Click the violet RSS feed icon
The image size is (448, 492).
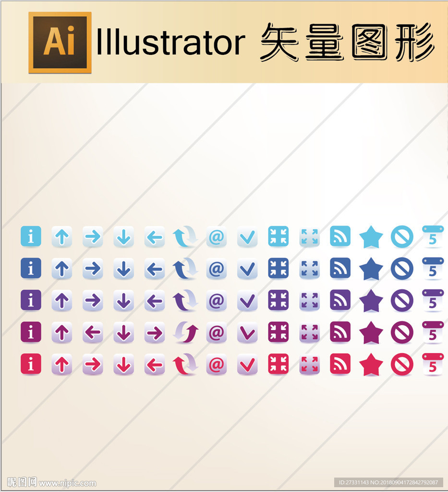point(340,300)
